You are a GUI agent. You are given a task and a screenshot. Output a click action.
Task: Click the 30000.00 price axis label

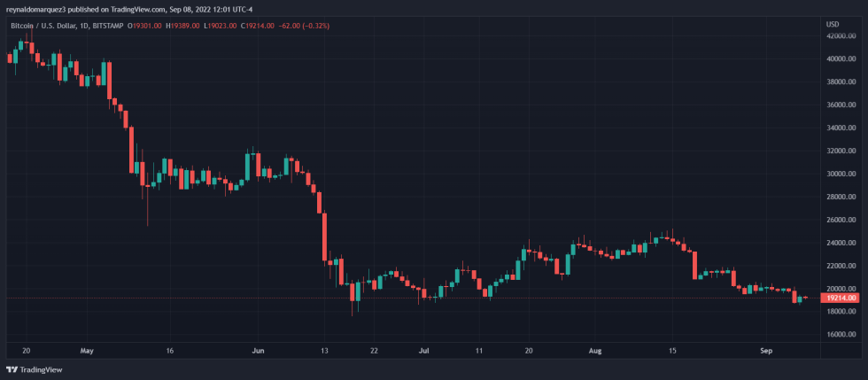coord(839,174)
